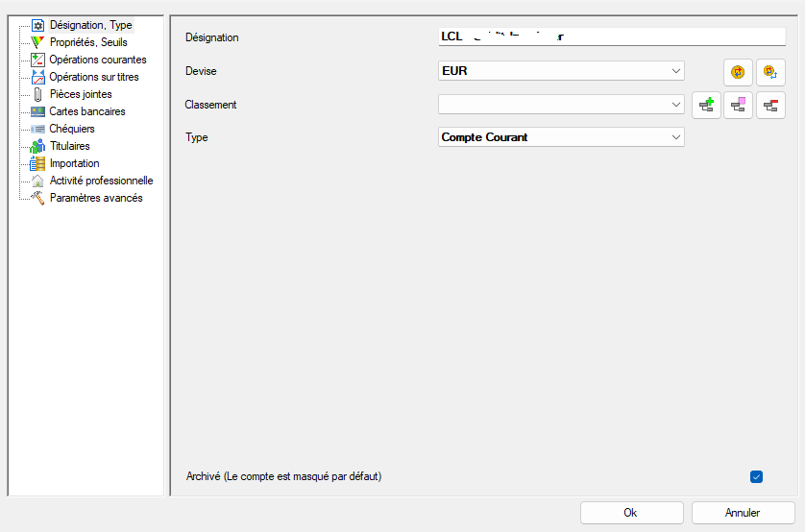Click the coin button with blue arrows

(770, 72)
